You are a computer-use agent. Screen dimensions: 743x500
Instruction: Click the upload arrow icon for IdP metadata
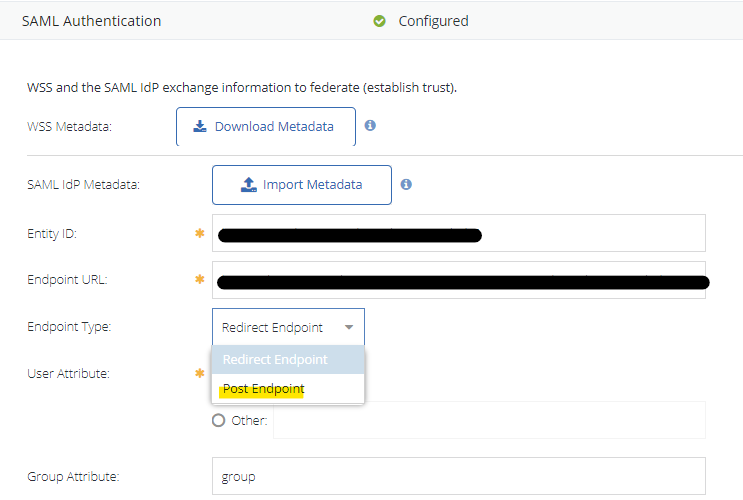click(249, 185)
